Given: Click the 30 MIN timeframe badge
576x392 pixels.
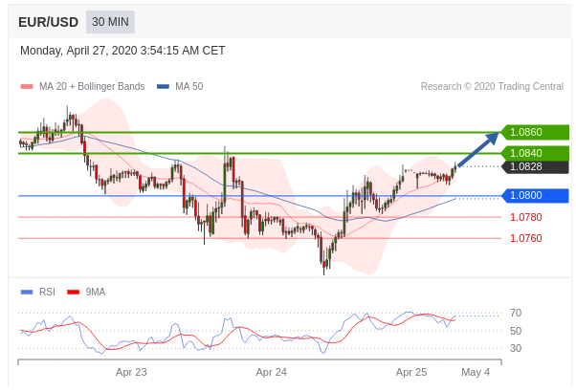Looking at the screenshot, I should coord(110,22).
